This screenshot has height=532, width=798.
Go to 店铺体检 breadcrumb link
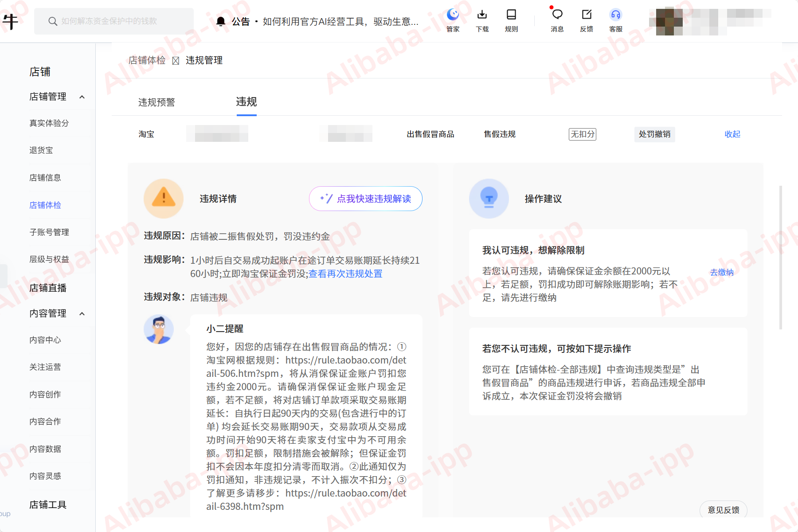pos(147,60)
